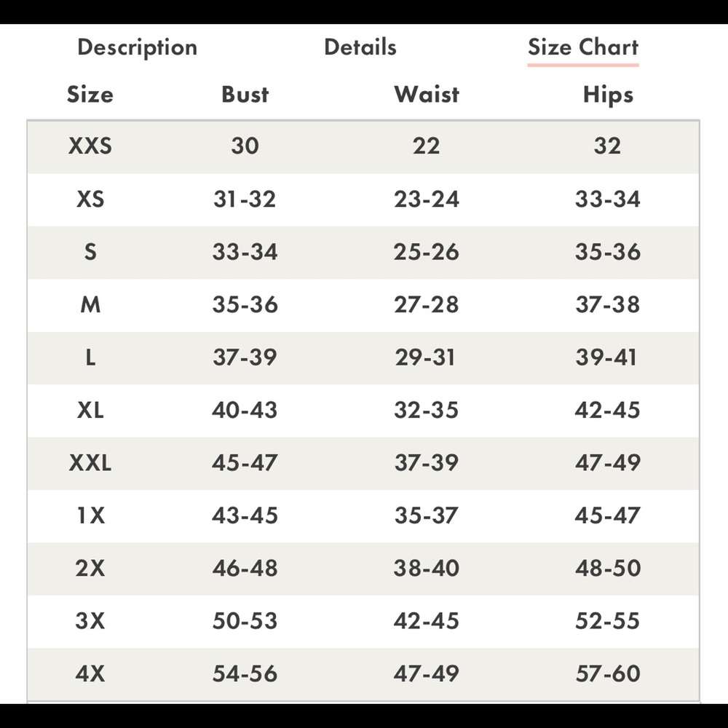Select the XL size row label
728x728 pixels.
click(90, 411)
